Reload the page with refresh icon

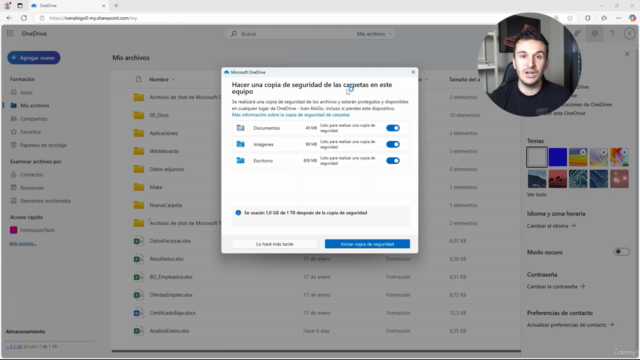point(24,18)
